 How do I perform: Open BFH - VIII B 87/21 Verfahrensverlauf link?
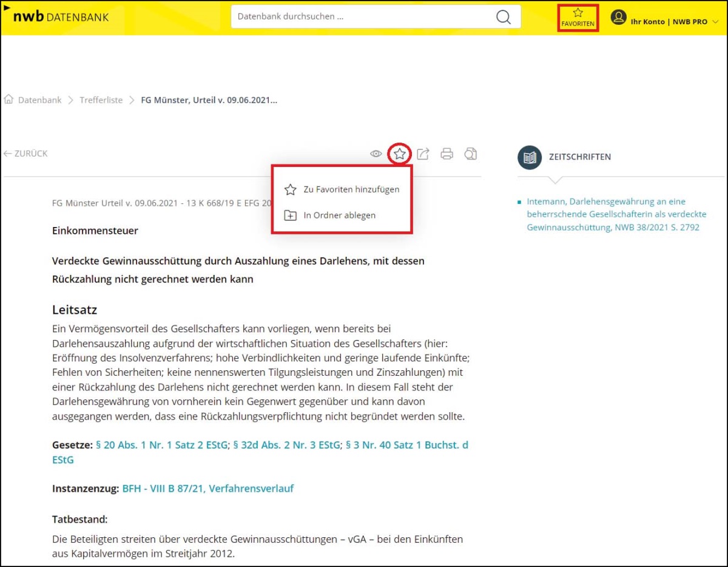[x=207, y=488]
